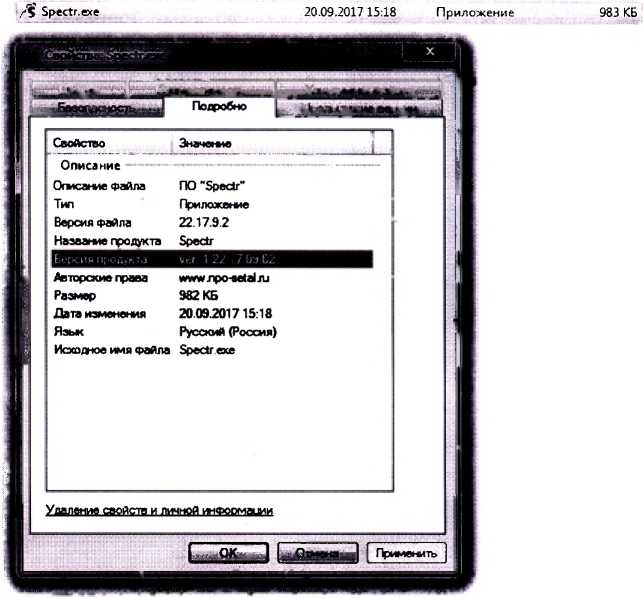This screenshot has height=598, width=644.
Task: Select the highlighted Версия продукта row
Action: (x=212, y=259)
